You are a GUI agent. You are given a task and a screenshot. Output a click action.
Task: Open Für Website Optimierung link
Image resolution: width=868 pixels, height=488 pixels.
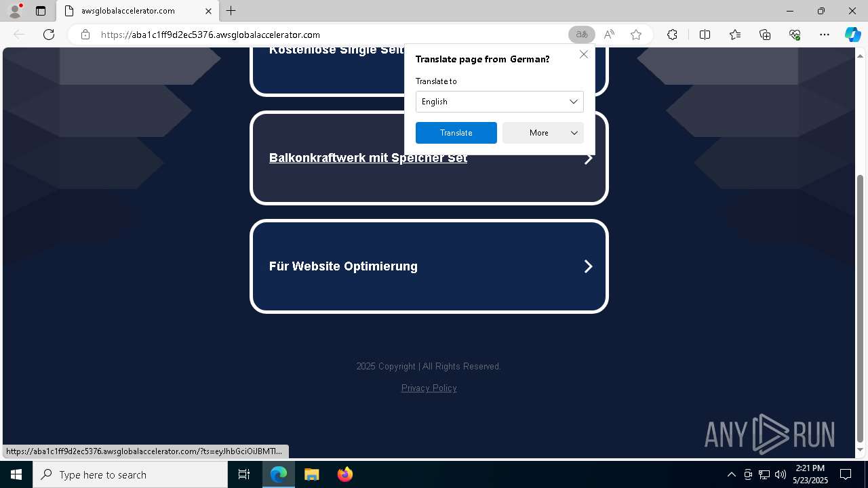point(343,266)
